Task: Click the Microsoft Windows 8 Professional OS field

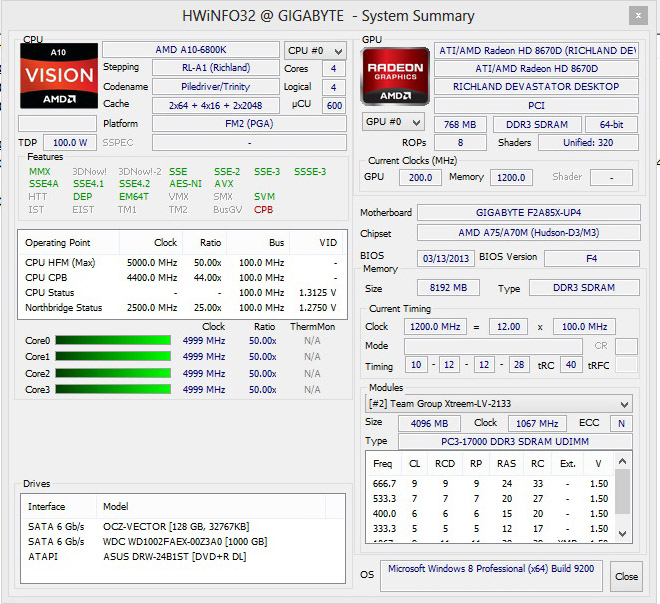Action: (x=491, y=575)
